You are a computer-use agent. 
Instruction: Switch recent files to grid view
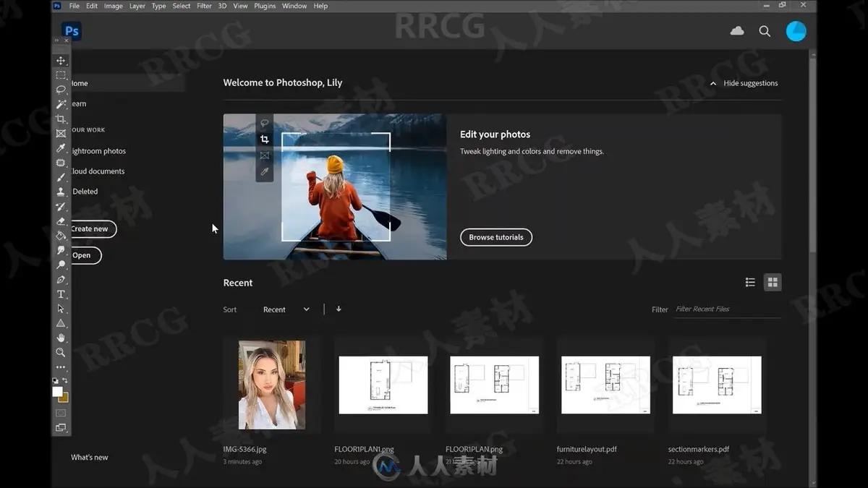[773, 282]
